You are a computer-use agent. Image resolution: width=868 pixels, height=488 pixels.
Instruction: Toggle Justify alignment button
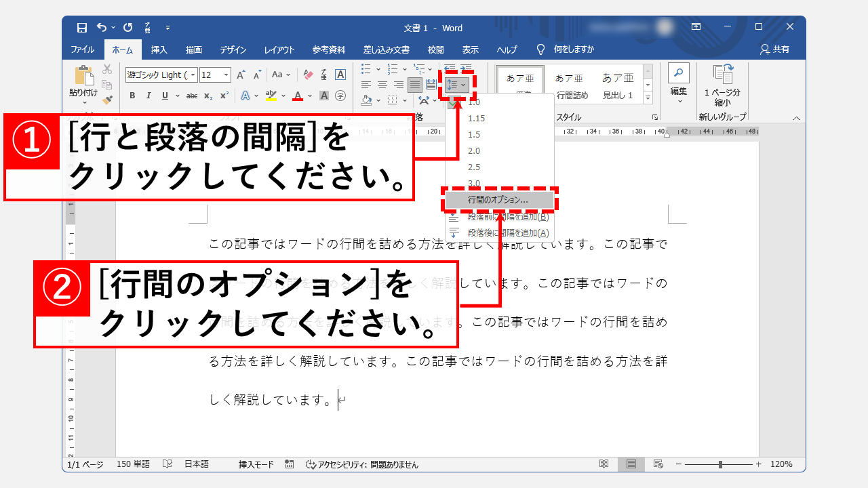pyautogui.click(x=414, y=85)
